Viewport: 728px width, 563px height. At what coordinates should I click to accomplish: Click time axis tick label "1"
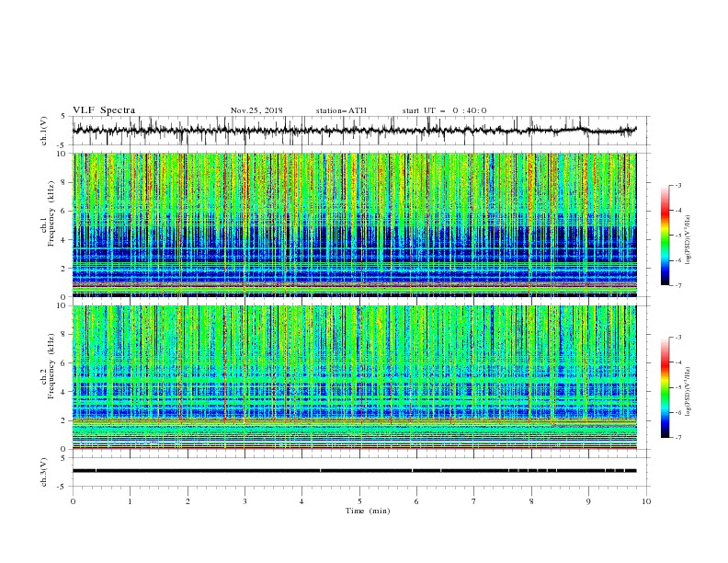tap(130, 501)
